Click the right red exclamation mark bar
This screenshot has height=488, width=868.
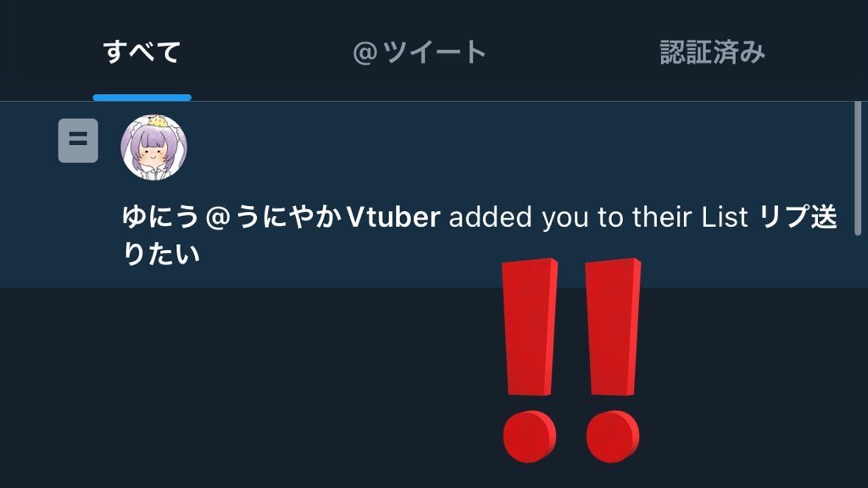(613, 326)
